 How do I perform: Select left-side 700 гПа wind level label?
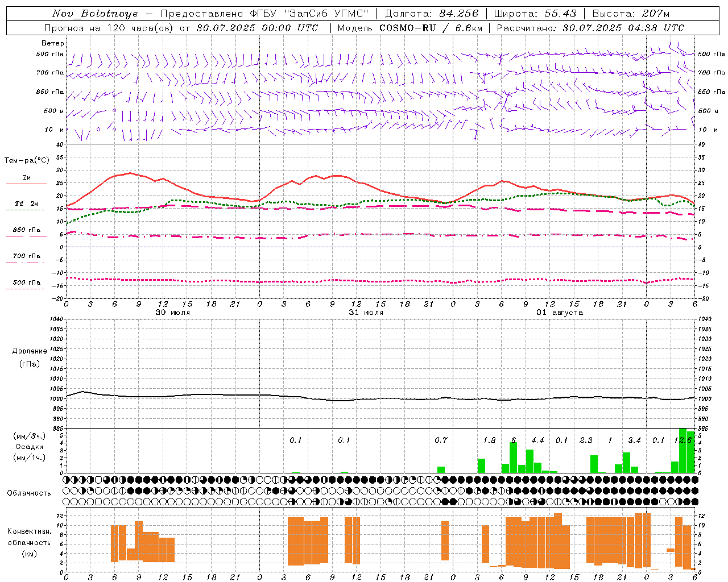pyautogui.click(x=50, y=73)
